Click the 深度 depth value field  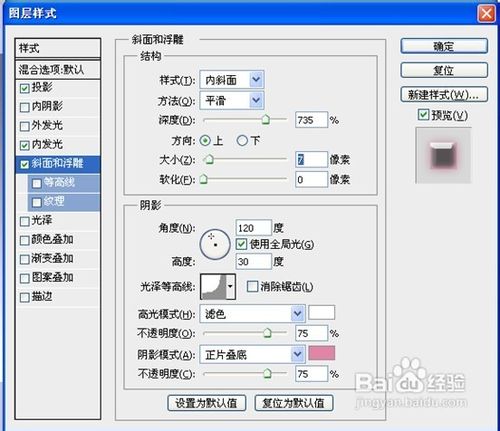click(311, 120)
